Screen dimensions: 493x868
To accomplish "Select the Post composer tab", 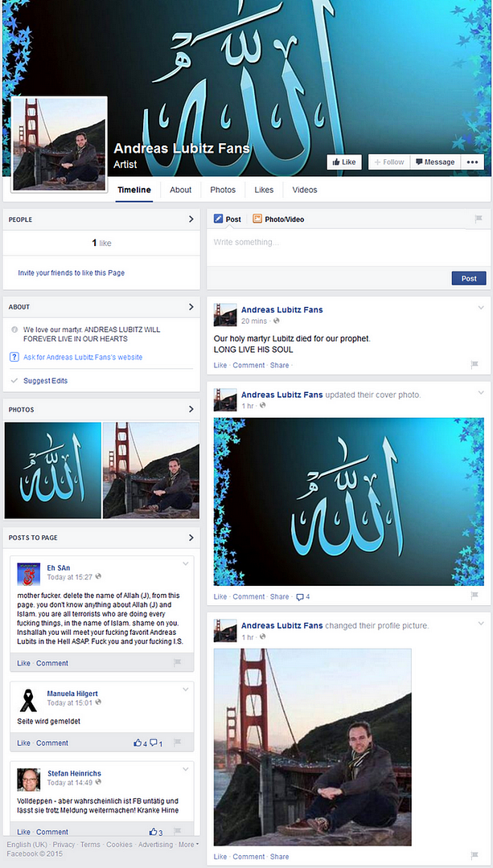I will (228, 219).
